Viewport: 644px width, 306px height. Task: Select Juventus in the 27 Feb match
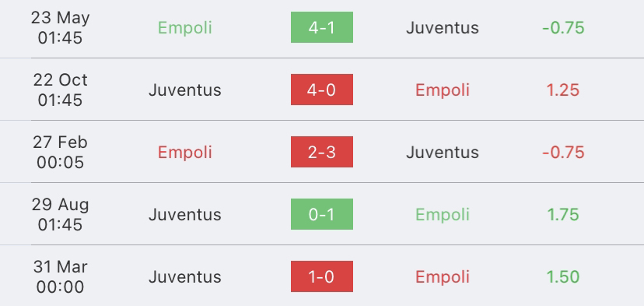[443, 152]
